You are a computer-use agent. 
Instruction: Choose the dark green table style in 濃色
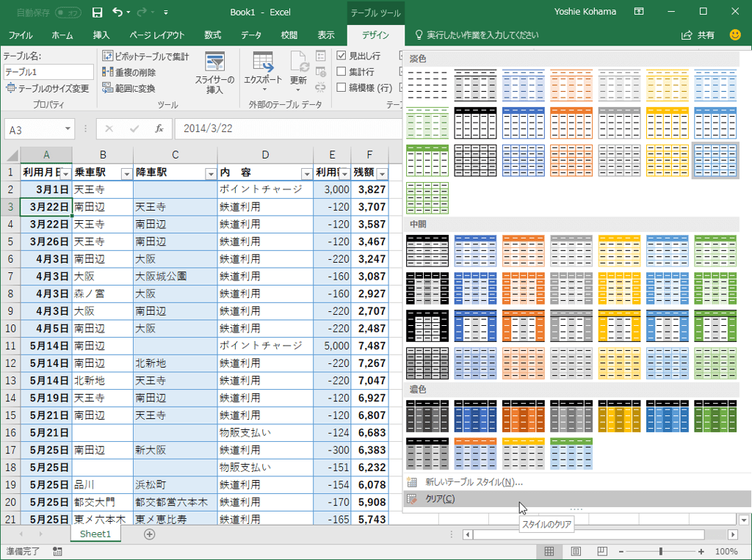tap(715, 416)
